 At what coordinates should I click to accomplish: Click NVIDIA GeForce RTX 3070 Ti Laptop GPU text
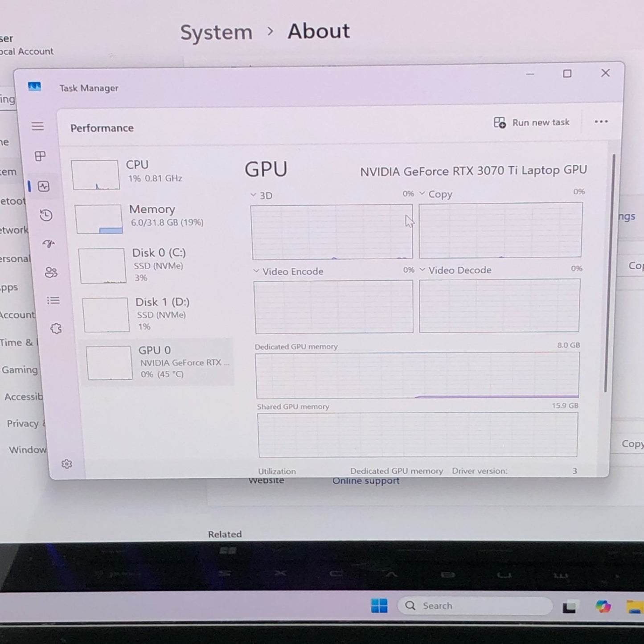474,171
